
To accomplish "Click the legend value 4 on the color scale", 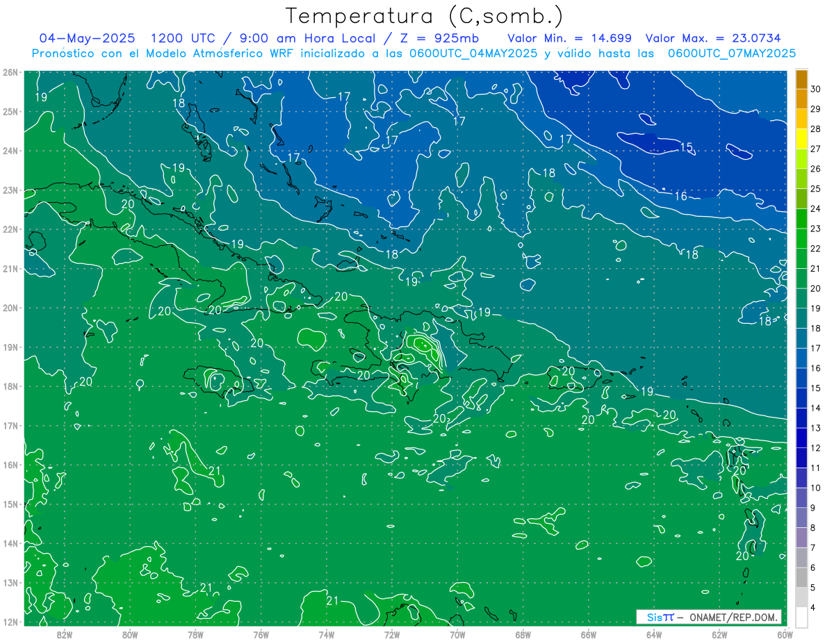I will (x=815, y=608).
